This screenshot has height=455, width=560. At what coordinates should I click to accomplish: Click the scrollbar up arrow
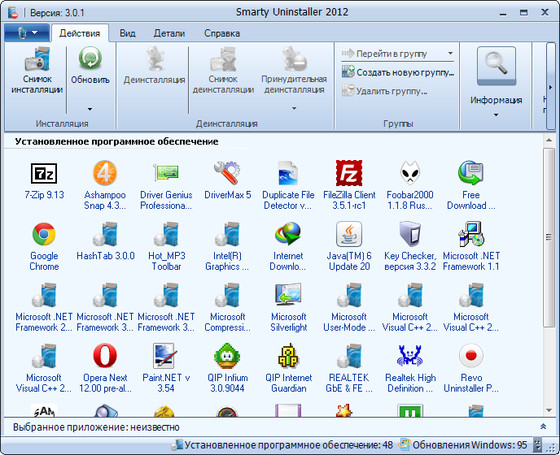[549, 140]
